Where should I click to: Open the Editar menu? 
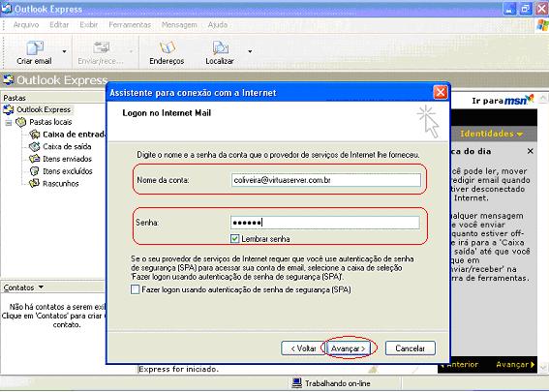pos(59,25)
